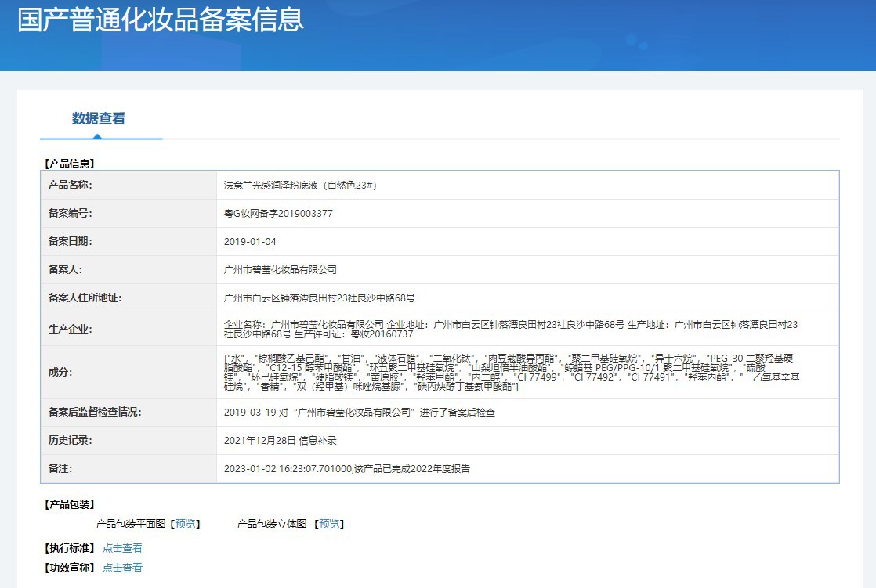Click the 产品名称 row label

pos(70,186)
